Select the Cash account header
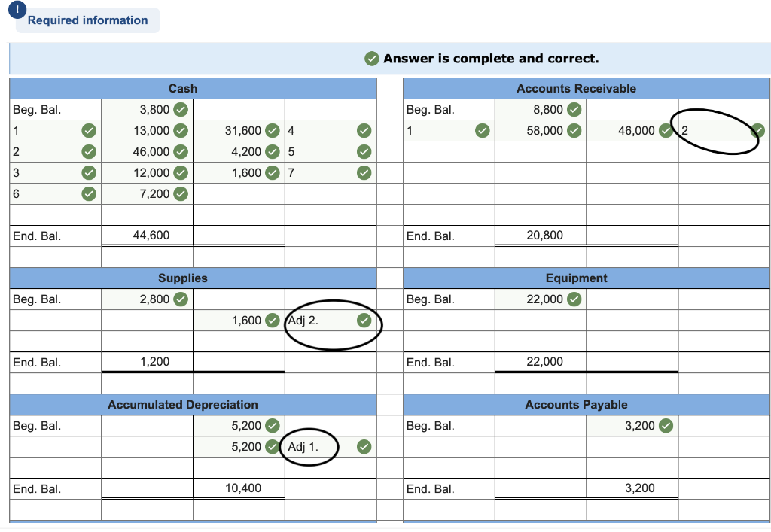Viewport: 771px width, 532px height. 193,89
